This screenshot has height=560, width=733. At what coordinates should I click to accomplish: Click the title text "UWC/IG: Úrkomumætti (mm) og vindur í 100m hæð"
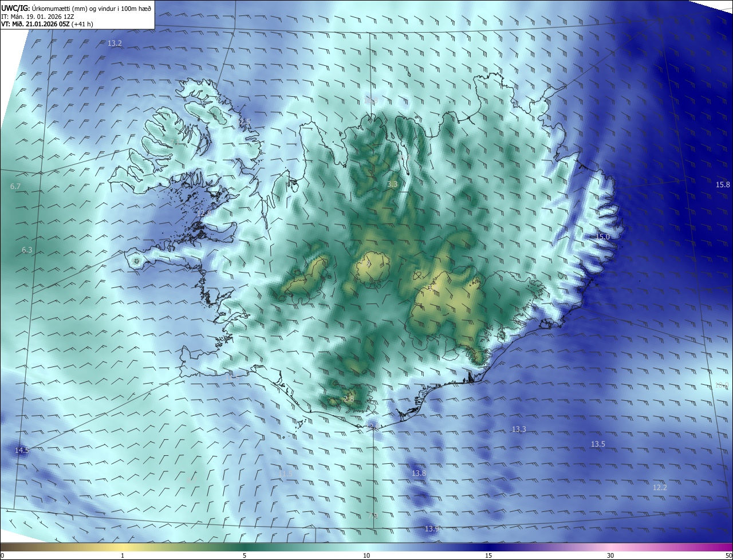click(x=76, y=7)
